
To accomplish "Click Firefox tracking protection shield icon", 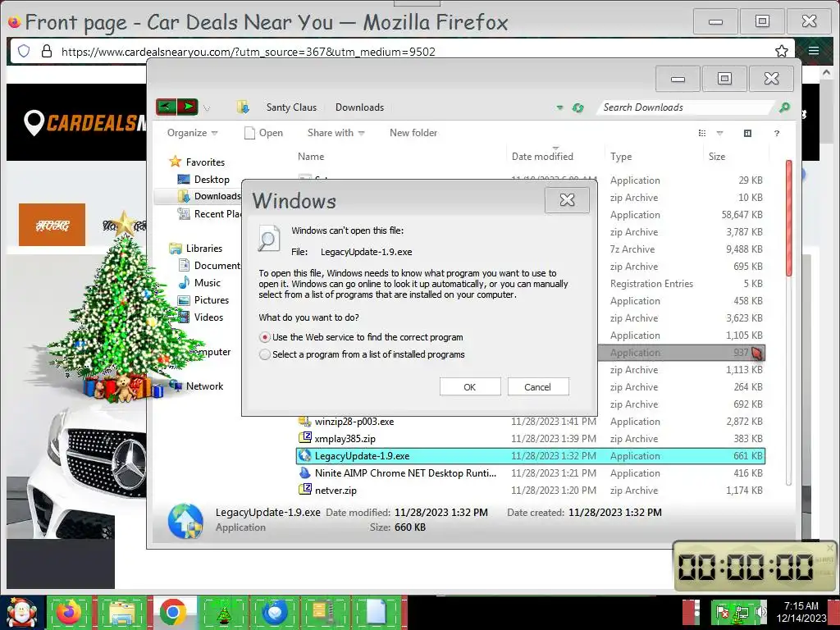I will (x=24, y=51).
